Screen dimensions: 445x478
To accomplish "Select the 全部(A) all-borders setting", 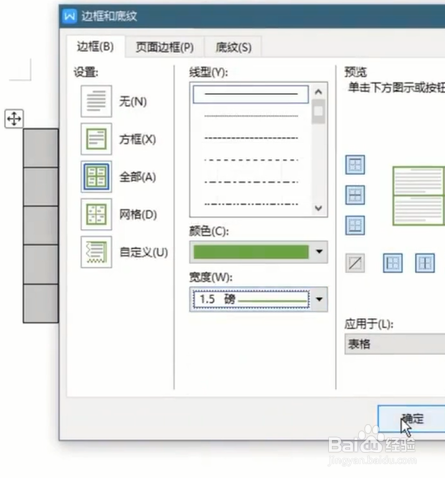I will point(96,176).
